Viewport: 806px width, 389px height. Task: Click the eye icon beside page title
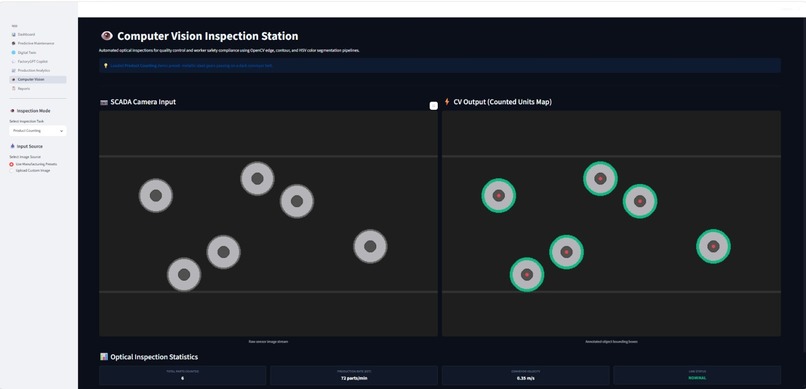(x=106, y=36)
